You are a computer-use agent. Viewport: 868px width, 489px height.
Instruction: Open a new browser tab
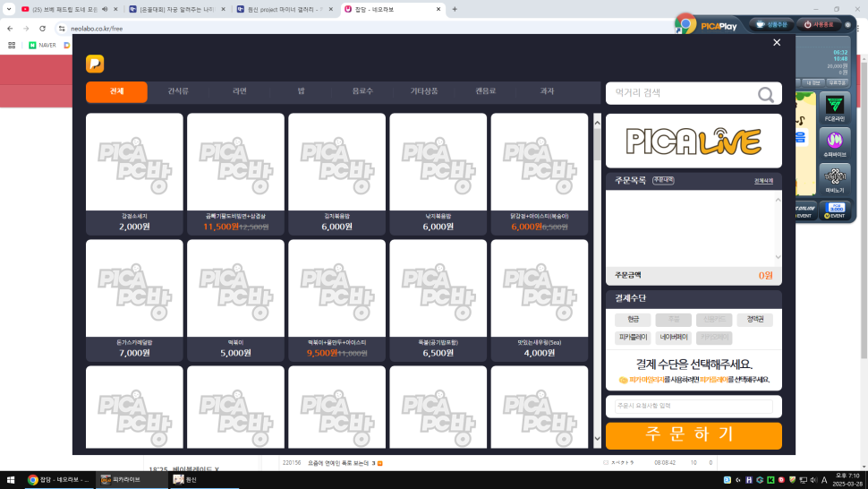(455, 10)
